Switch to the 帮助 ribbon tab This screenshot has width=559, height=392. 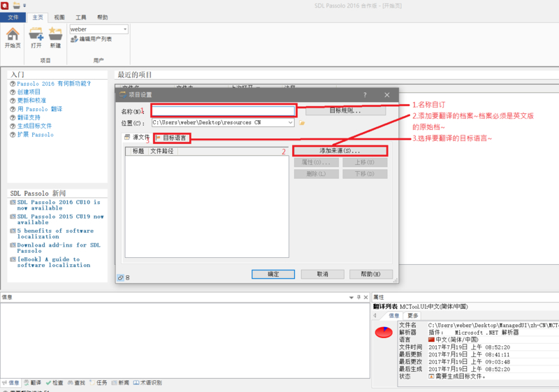click(x=103, y=17)
